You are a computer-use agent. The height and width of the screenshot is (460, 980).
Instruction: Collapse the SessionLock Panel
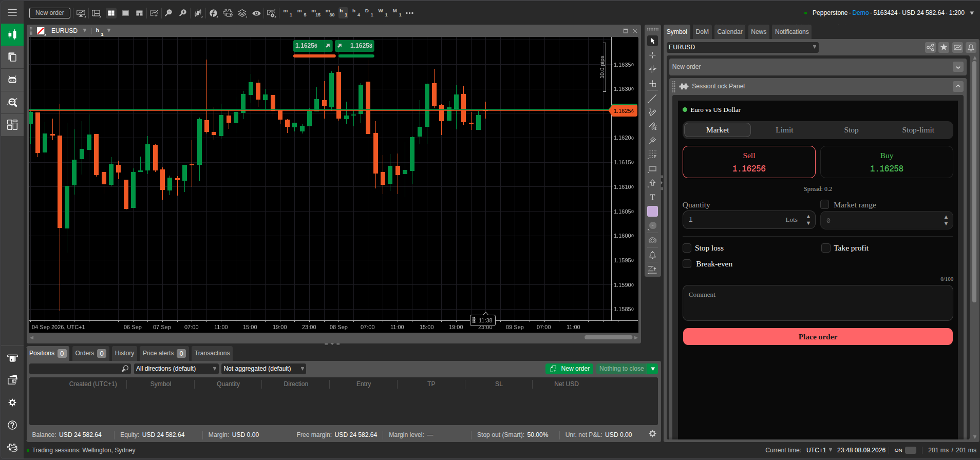(x=958, y=86)
